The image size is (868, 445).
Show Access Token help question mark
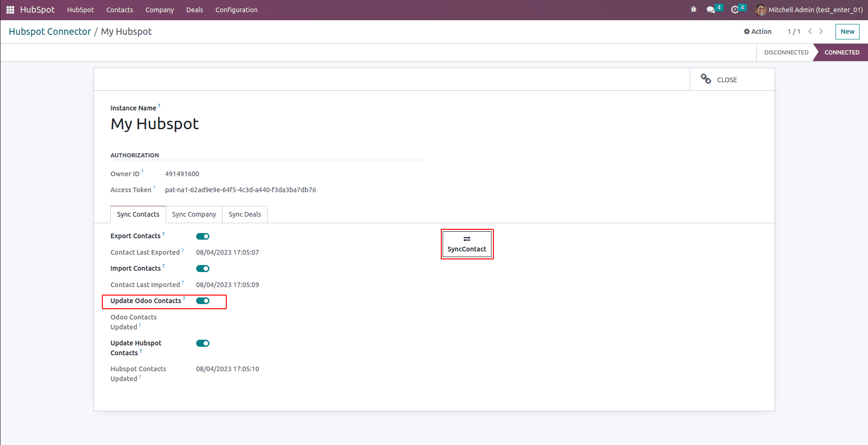coord(154,187)
